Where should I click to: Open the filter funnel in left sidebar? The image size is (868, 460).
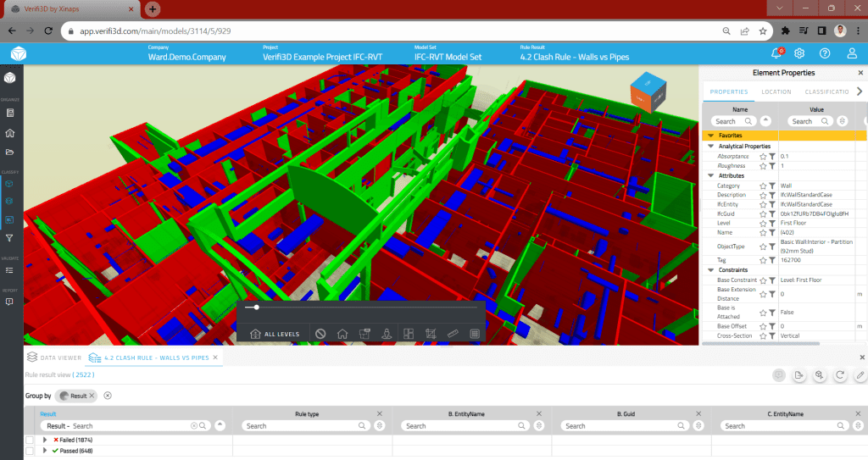pyautogui.click(x=9, y=238)
